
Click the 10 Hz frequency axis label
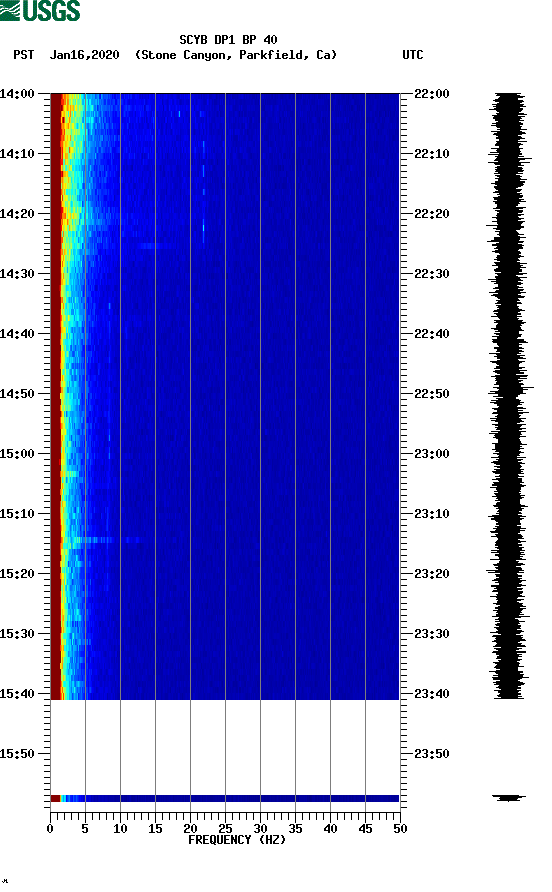coord(120,829)
